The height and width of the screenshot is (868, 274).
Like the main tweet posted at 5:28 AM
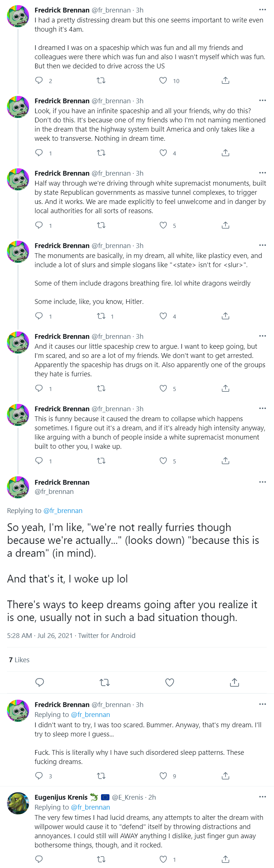click(x=169, y=682)
